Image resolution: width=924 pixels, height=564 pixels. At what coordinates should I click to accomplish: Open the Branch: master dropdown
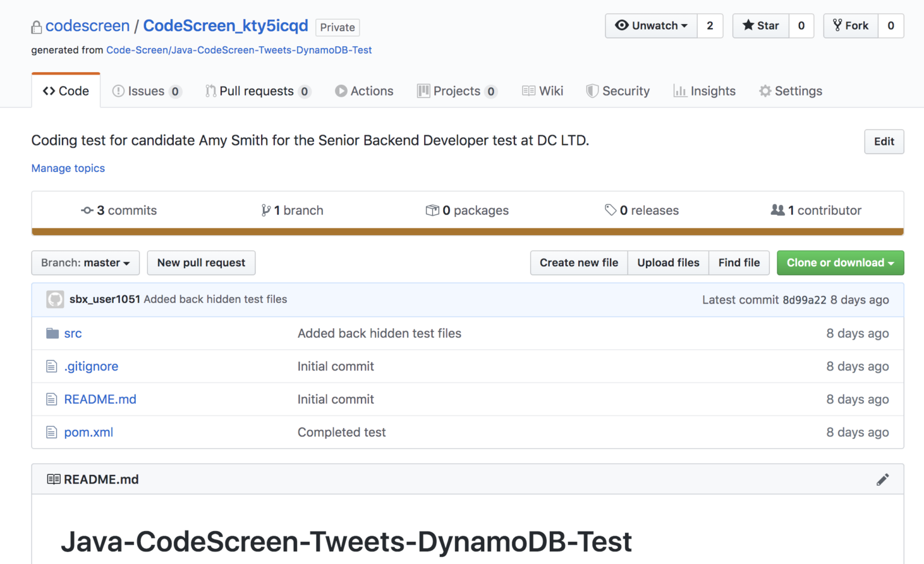click(x=85, y=263)
